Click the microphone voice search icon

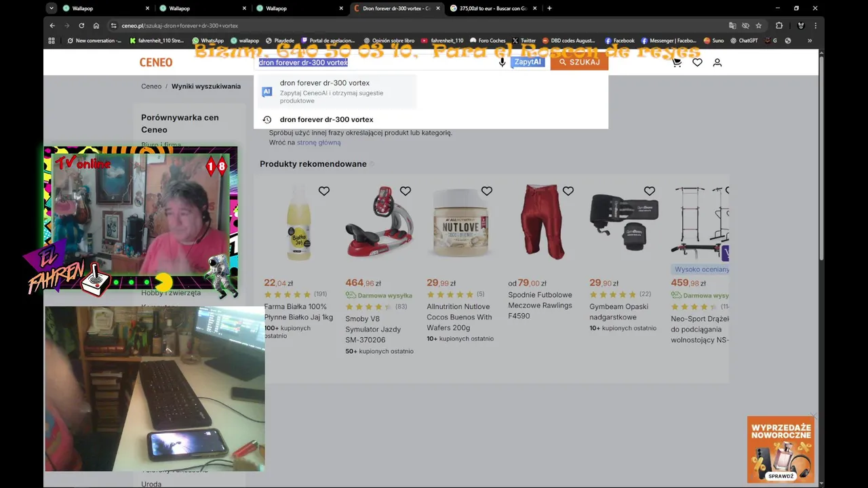[502, 62]
